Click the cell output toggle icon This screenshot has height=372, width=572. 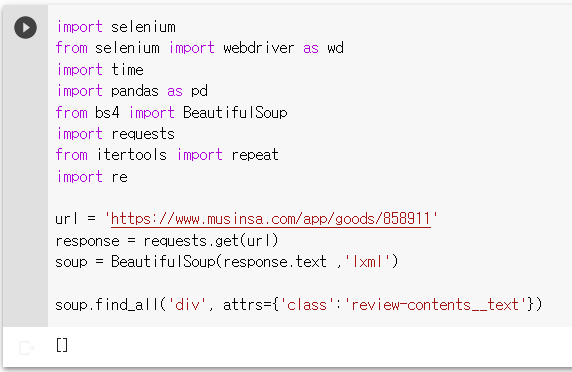tap(26, 348)
